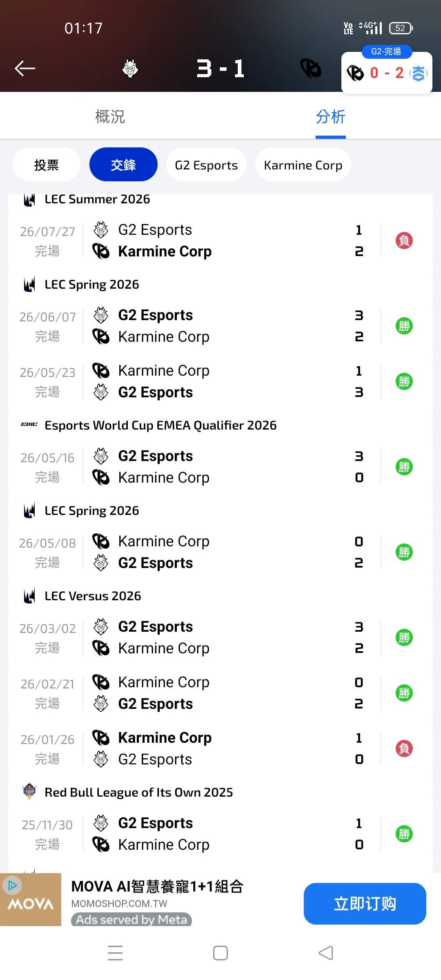
Task: Tap the red loss badge for 26/07/27 match
Action: (x=404, y=241)
